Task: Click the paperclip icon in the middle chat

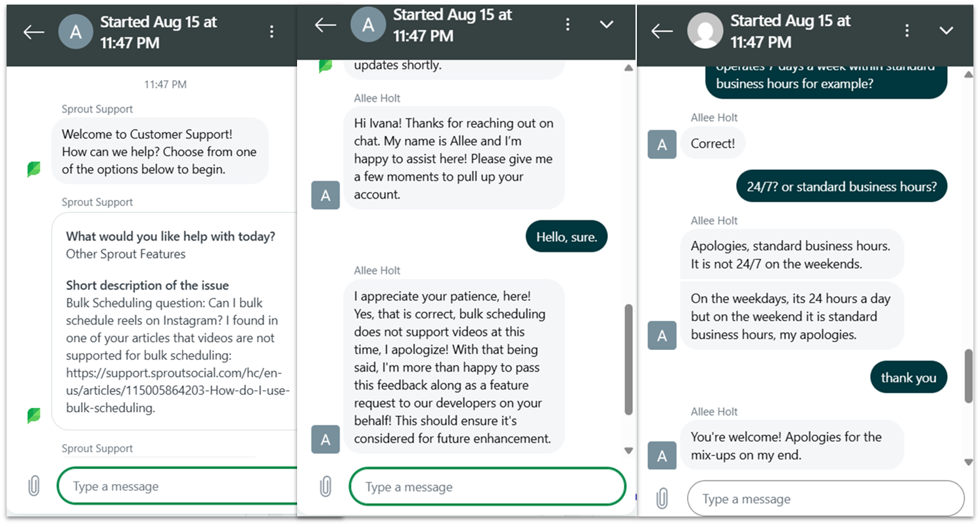Action: 324,486
